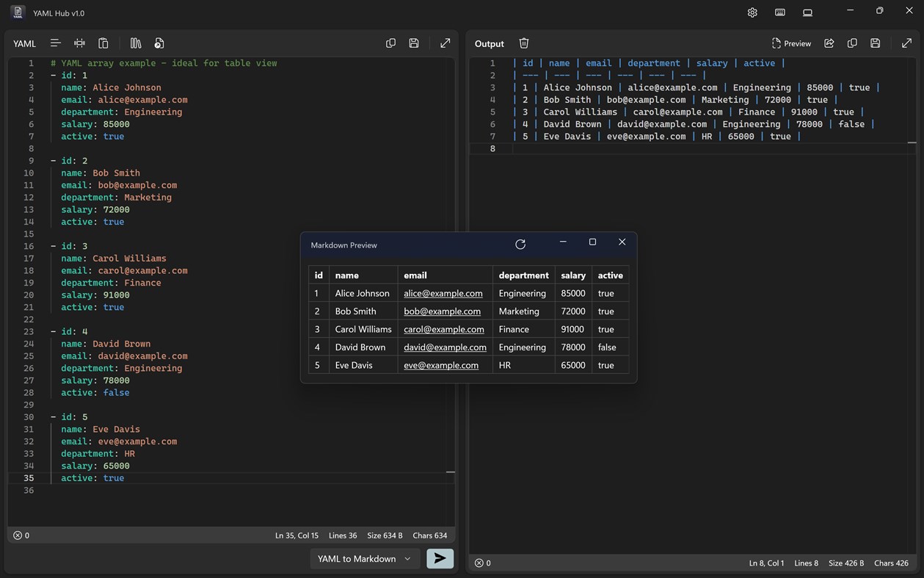Click the header row line in Output editor

point(649,63)
